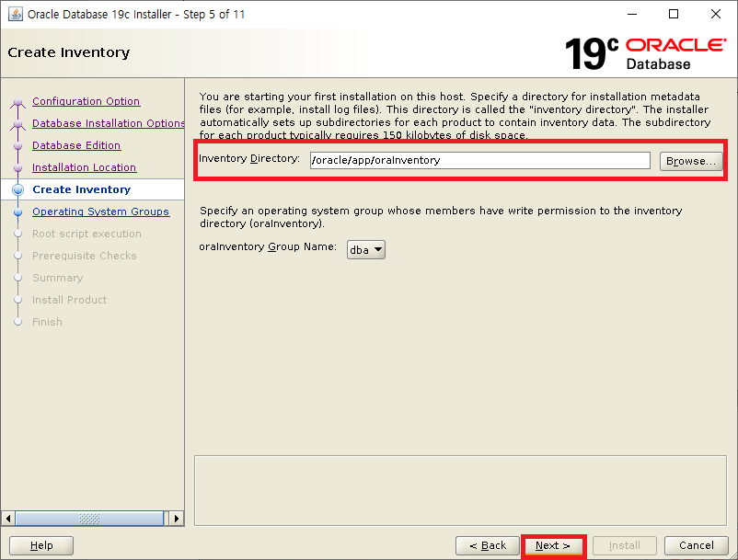Click the Oracle 19c Database logo

coord(645,53)
